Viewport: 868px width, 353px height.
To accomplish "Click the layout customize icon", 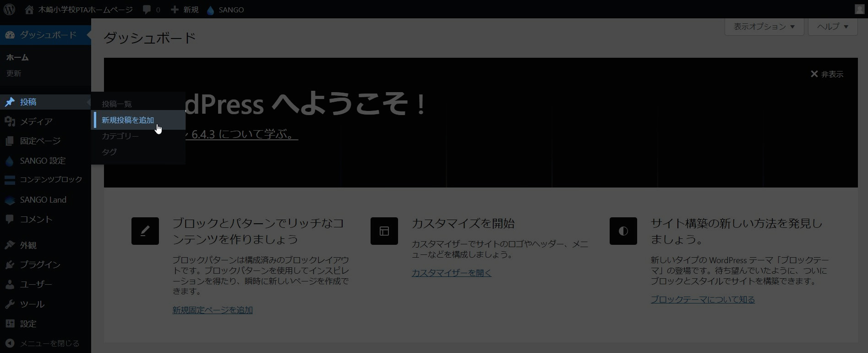I will coord(384,231).
